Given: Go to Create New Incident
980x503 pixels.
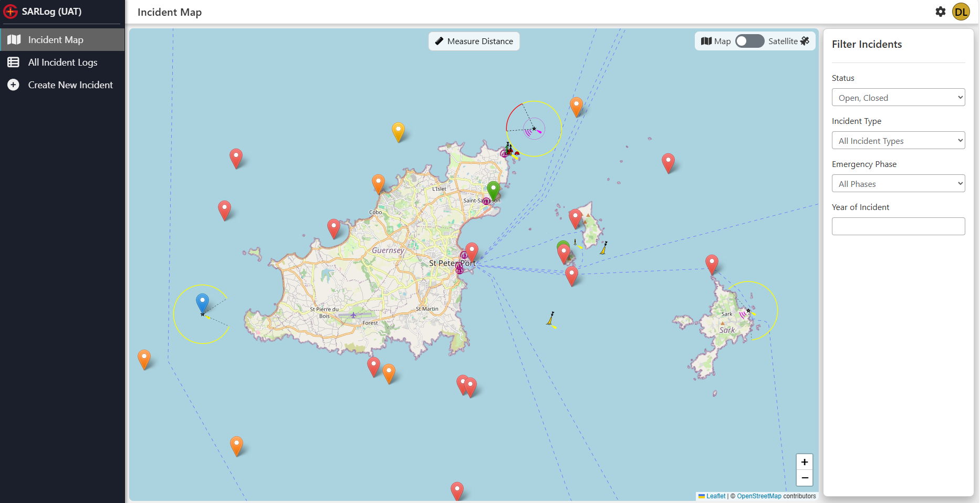Looking at the screenshot, I should [70, 85].
